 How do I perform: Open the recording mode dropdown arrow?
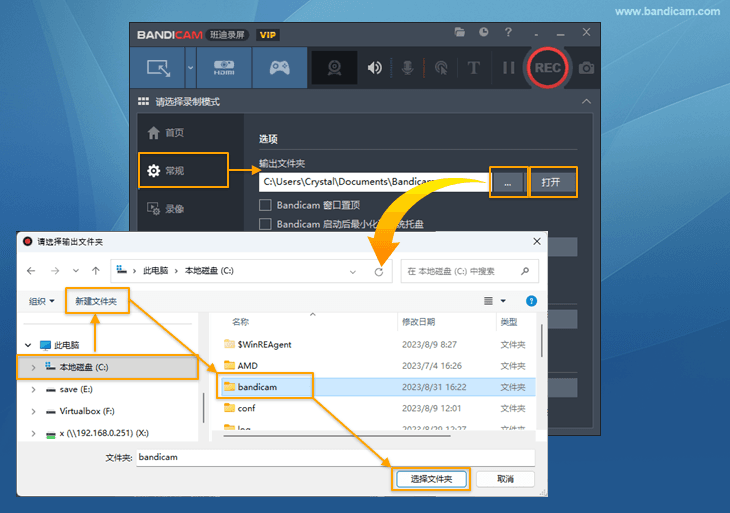pos(190,68)
